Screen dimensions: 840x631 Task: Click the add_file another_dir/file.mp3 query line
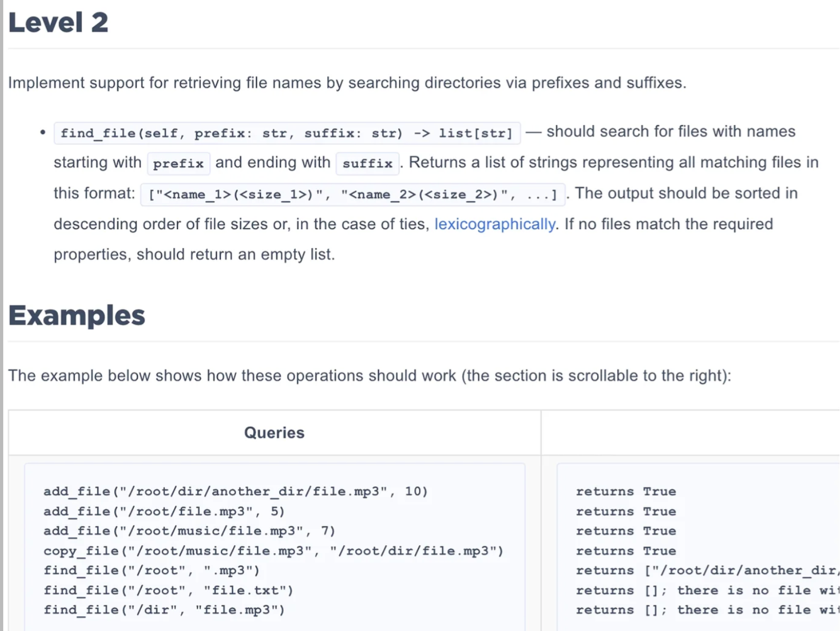click(x=235, y=491)
